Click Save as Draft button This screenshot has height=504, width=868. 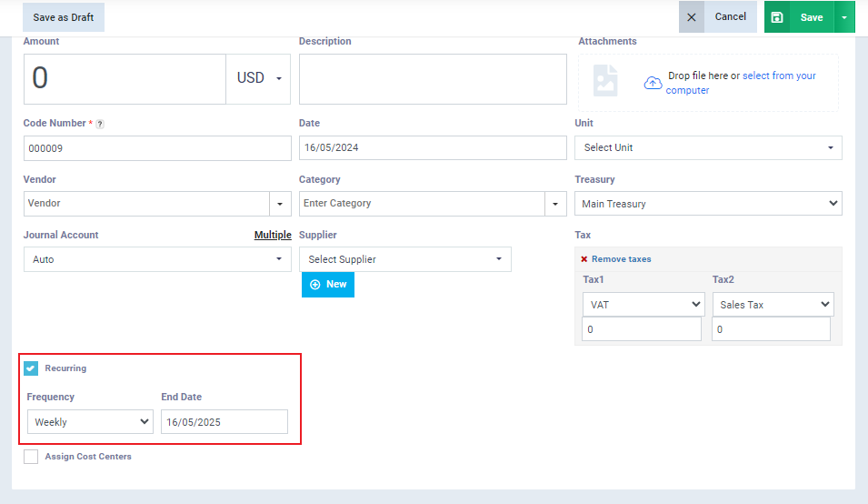pyautogui.click(x=64, y=17)
